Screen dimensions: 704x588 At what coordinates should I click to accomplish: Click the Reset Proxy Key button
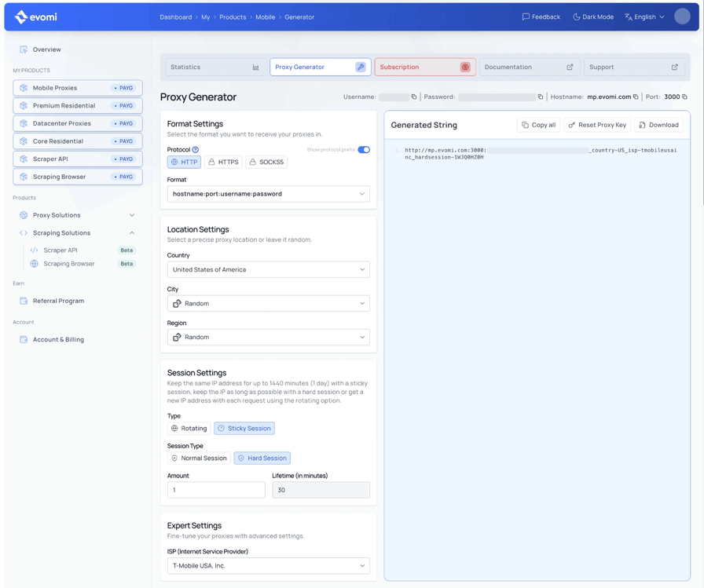[597, 125]
